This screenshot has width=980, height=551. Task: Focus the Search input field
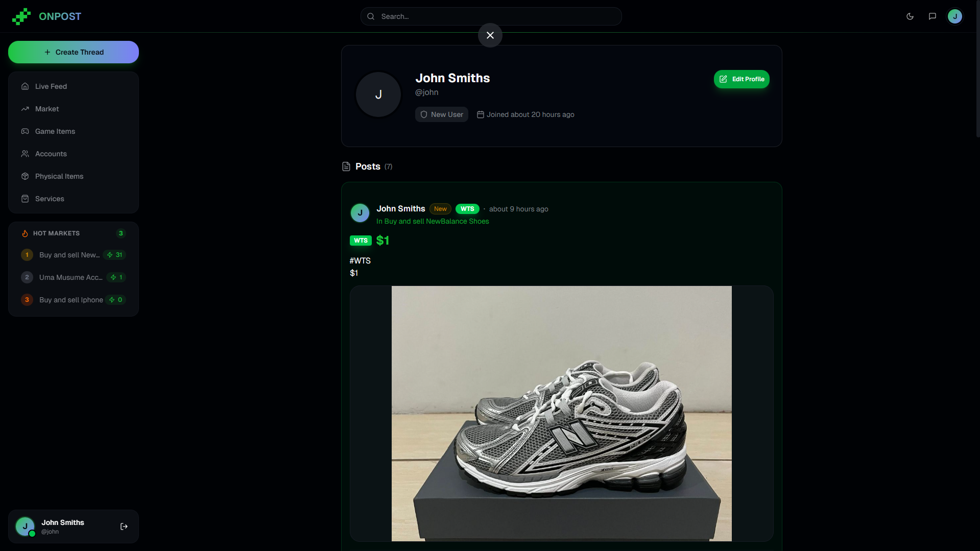(x=491, y=16)
